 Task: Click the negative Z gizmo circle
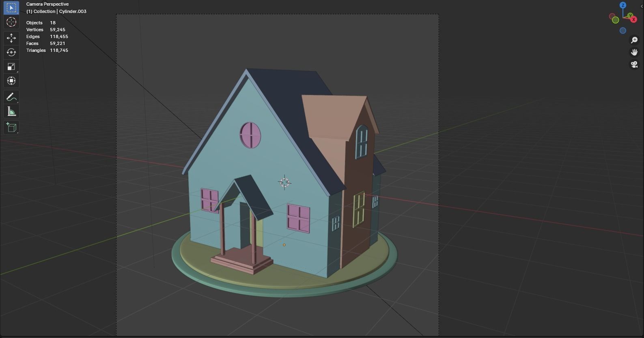pyautogui.click(x=623, y=31)
